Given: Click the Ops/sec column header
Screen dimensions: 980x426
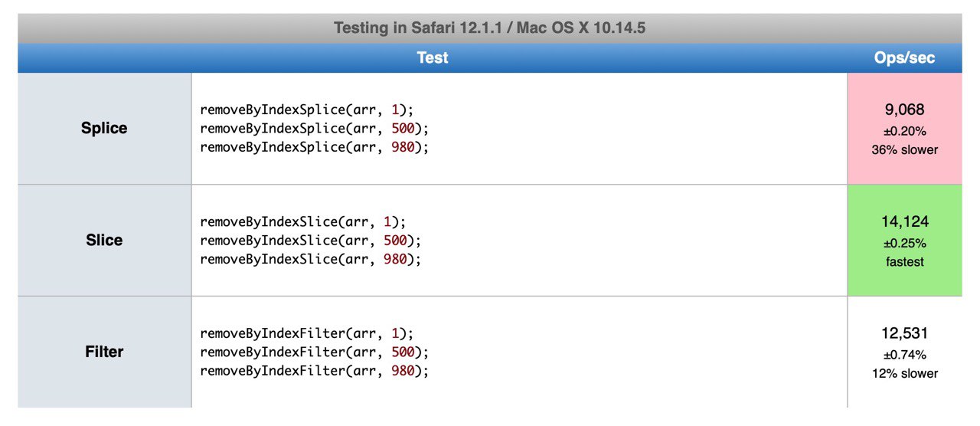Looking at the screenshot, I should click(x=904, y=58).
